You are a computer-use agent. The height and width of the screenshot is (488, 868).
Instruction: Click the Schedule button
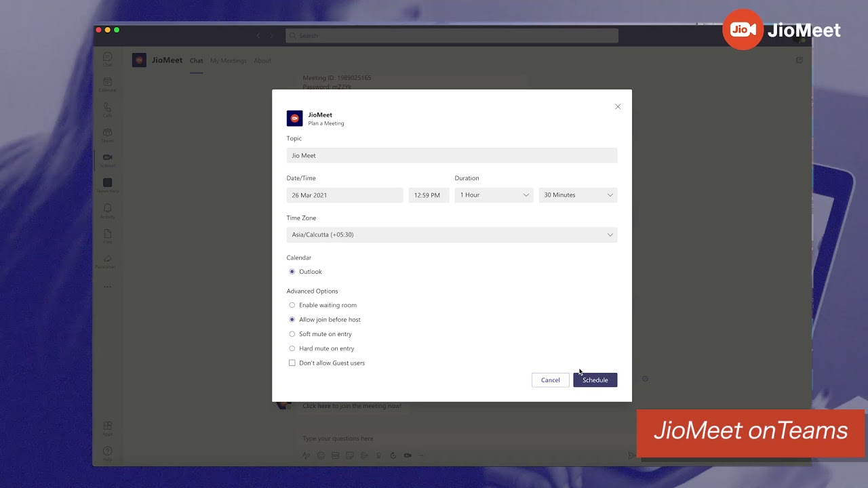pyautogui.click(x=595, y=380)
